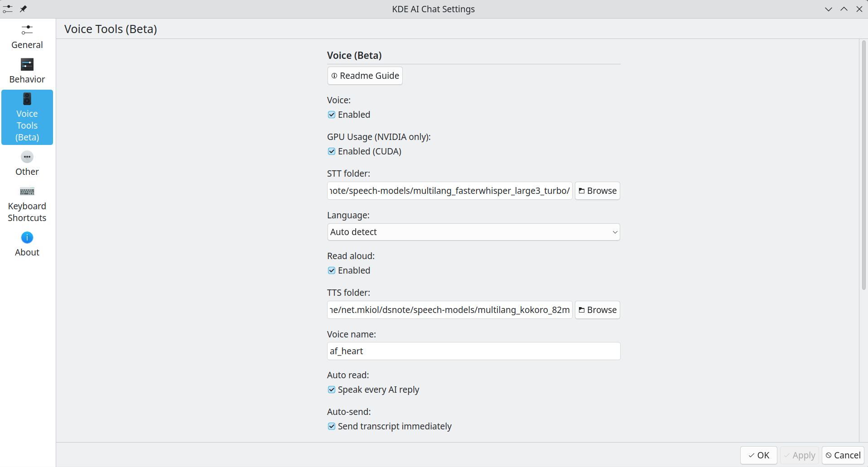The width and height of the screenshot is (868, 467).
Task: Toggle Send transcript immediately checkbox
Action: [332, 426]
